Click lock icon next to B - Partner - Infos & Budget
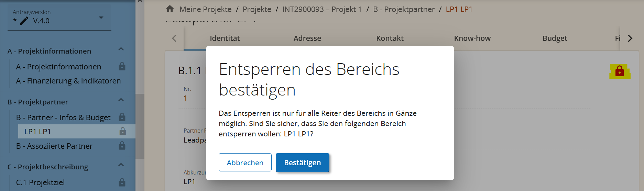 coord(122,117)
